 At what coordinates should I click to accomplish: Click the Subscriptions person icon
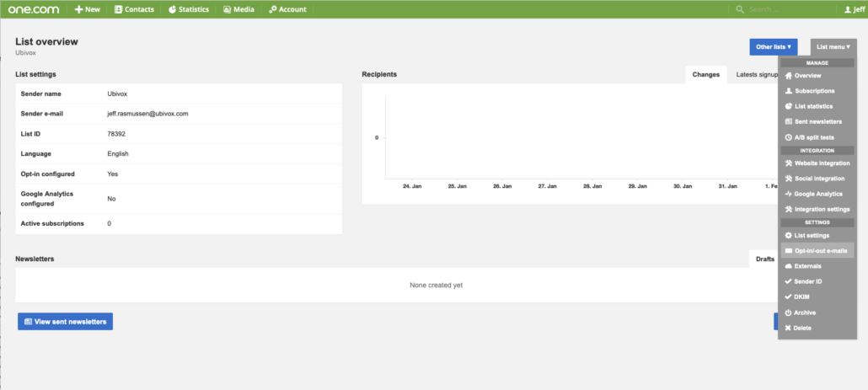(789, 91)
